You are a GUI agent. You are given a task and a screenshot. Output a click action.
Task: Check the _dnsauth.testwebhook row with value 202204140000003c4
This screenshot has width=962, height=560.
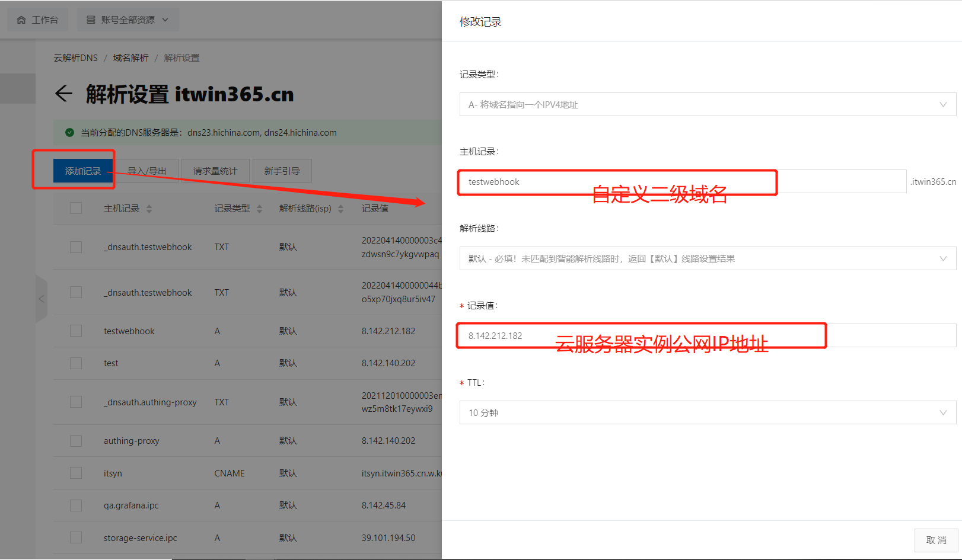tap(76, 247)
